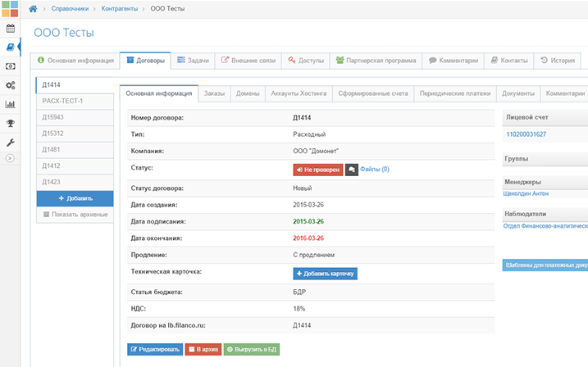
Task: Select the book directory icon in sidebar
Action: point(10,47)
